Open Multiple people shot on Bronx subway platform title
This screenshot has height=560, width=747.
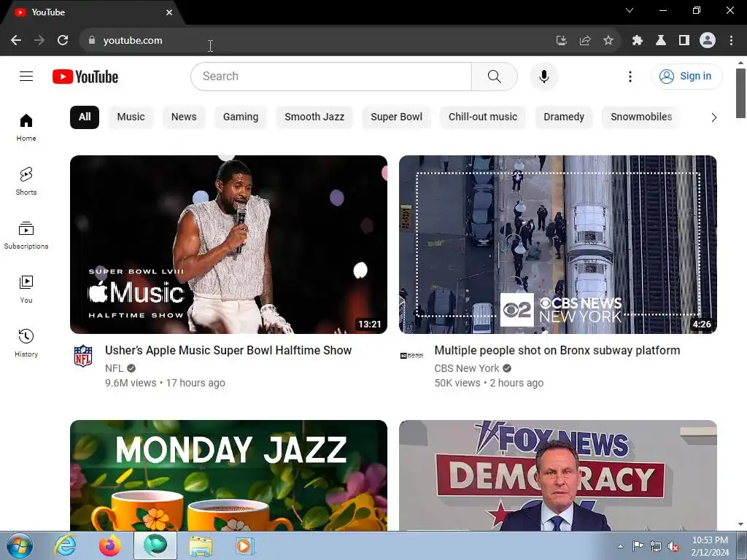(557, 351)
